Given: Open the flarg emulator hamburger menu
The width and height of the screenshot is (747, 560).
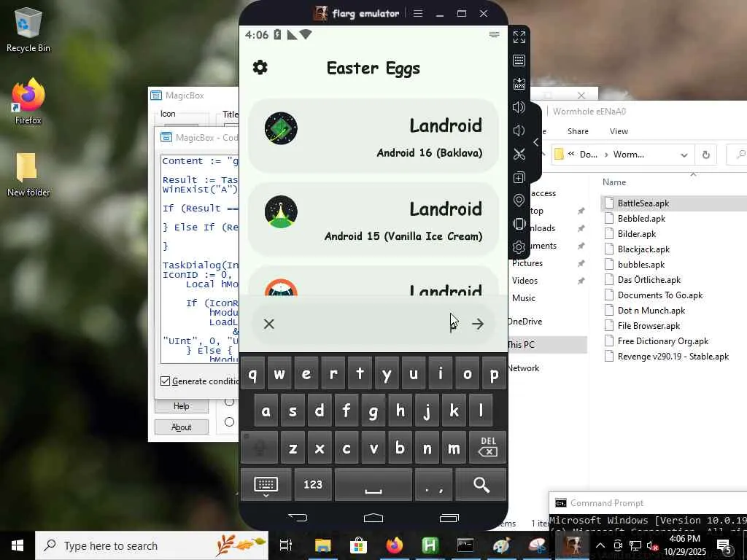Looking at the screenshot, I should pyautogui.click(x=418, y=13).
